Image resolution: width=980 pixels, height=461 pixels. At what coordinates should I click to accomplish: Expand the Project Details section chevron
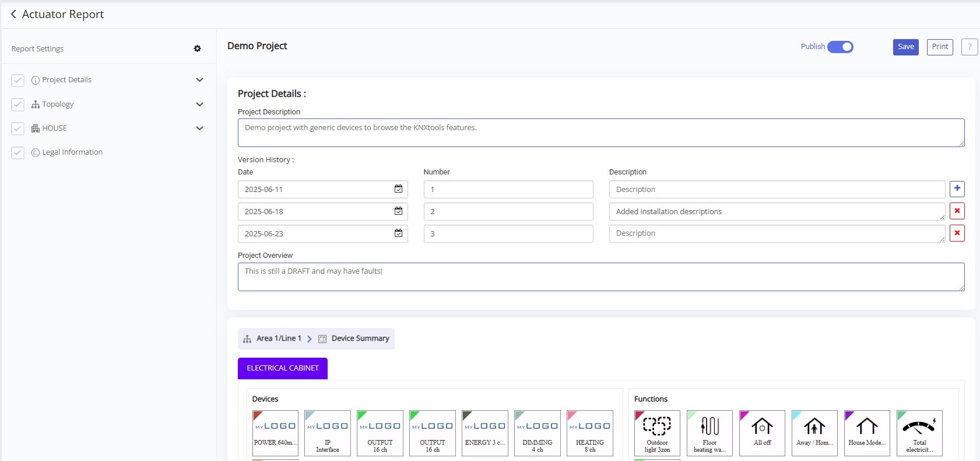tap(199, 80)
